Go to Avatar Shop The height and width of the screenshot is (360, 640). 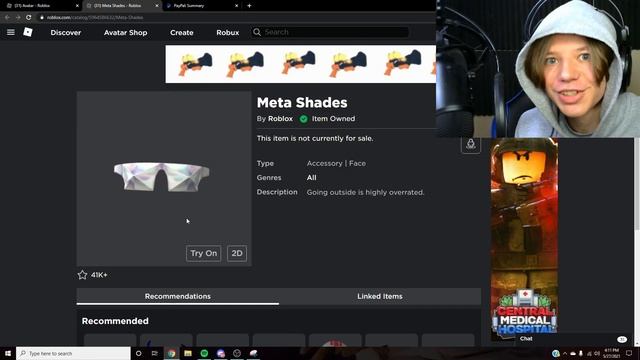point(125,33)
